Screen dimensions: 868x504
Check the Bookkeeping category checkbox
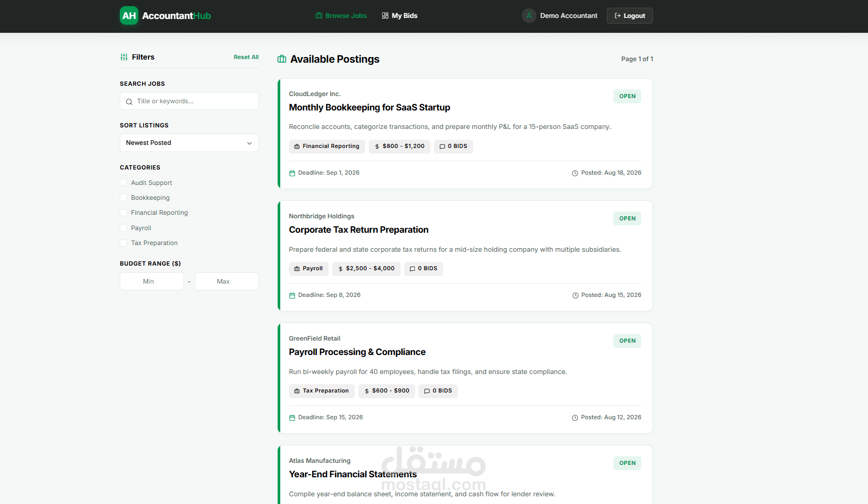coord(123,197)
